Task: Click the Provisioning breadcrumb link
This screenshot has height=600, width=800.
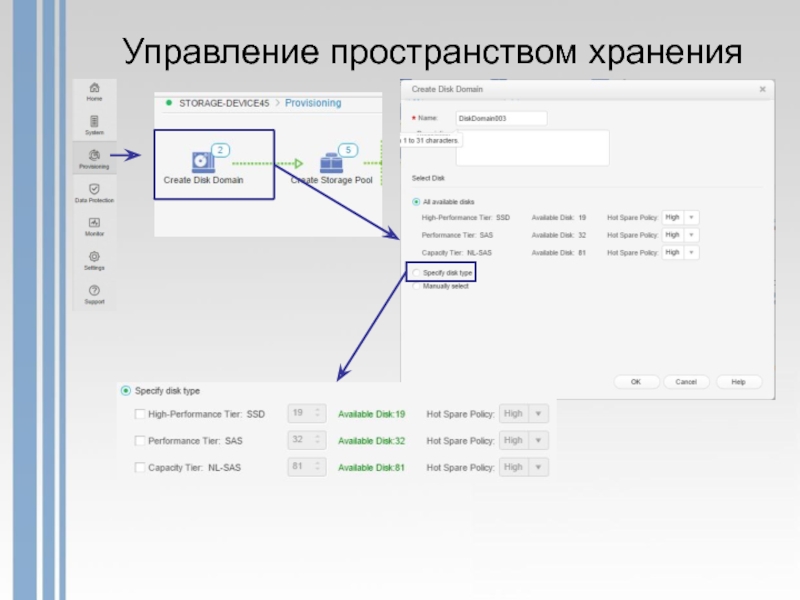Action: click(313, 103)
